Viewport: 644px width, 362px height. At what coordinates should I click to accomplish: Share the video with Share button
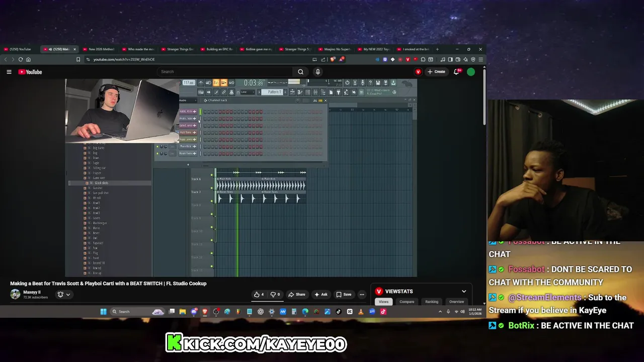tap(297, 295)
